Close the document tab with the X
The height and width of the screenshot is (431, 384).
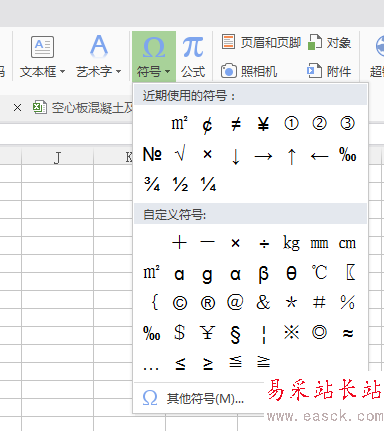pyautogui.click(x=17, y=108)
